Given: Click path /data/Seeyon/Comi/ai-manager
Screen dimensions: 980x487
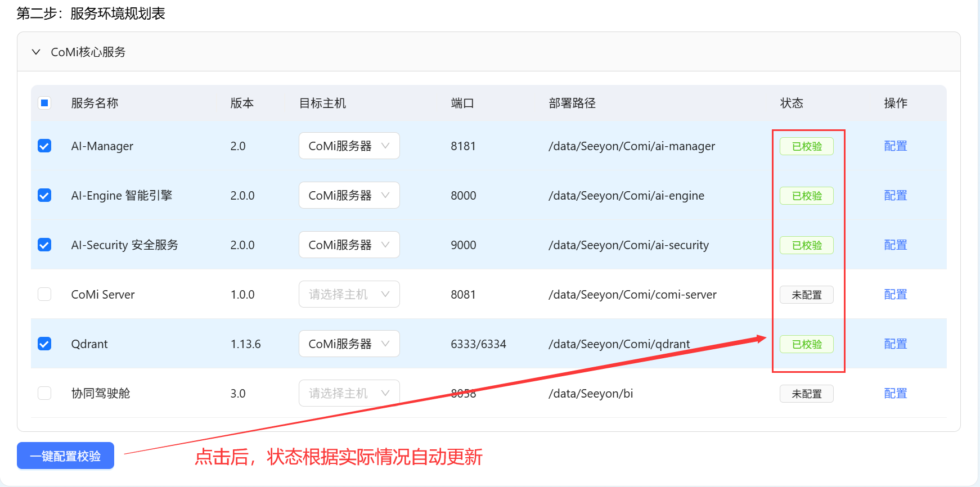Looking at the screenshot, I should tap(632, 146).
